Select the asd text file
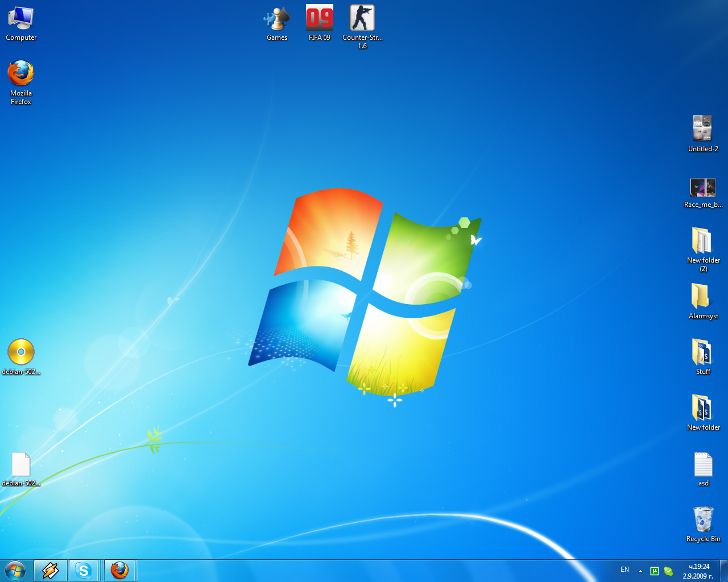This screenshot has height=582, width=728. (x=704, y=469)
